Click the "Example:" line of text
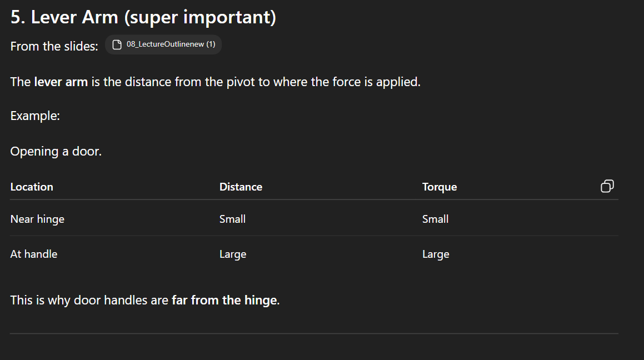This screenshot has width=644, height=360. pyautogui.click(x=35, y=117)
